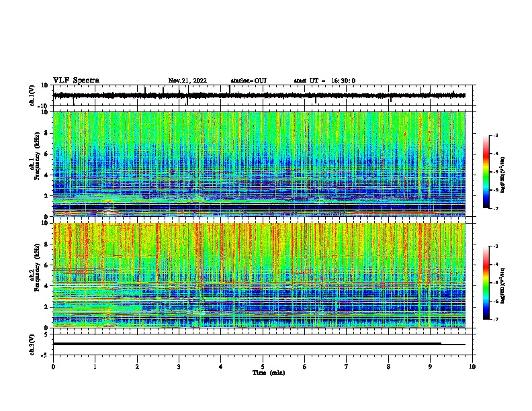532x411 pixels.
Task: Click the "6" kHz tick on ch.2 frequency axis
Action: [46, 265]
